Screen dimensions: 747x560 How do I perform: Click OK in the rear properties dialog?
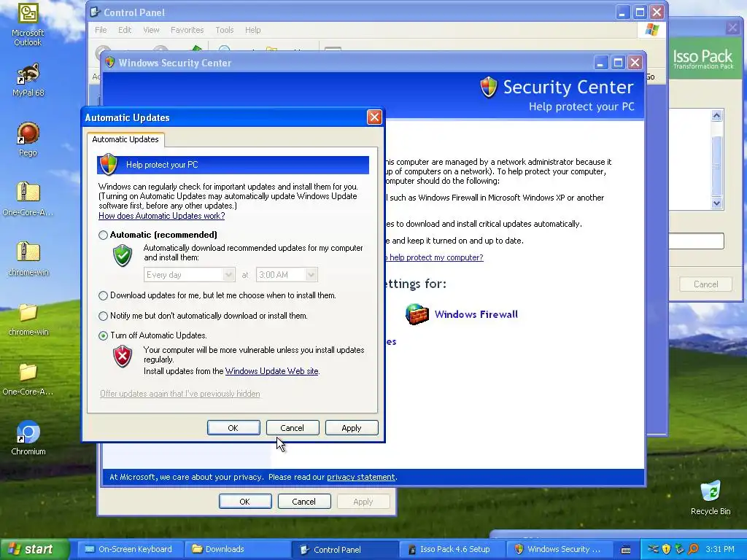click(x=245, y=502)
